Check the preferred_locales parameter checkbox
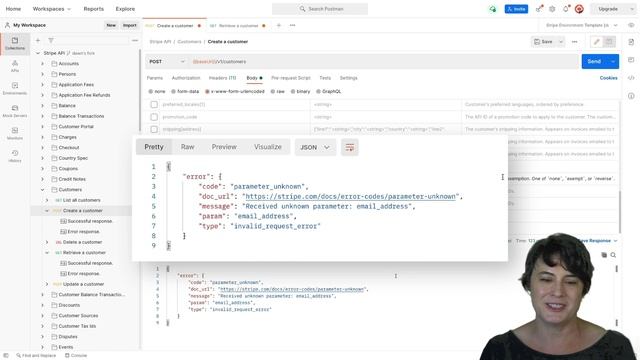The height and width of the screenshot is (360, 640). click(154, 104)
